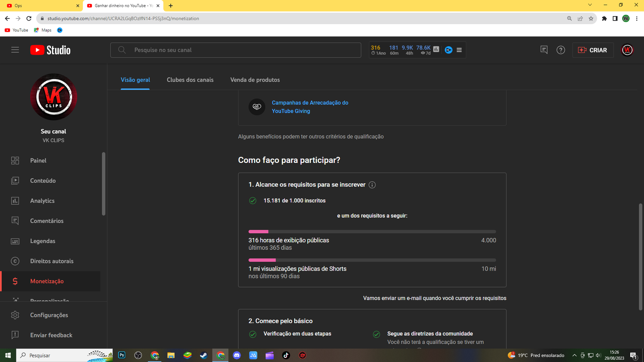
Task: Click the Segue as diretrizes da comunidade checkmark
Action: click(x=376, y=334)
